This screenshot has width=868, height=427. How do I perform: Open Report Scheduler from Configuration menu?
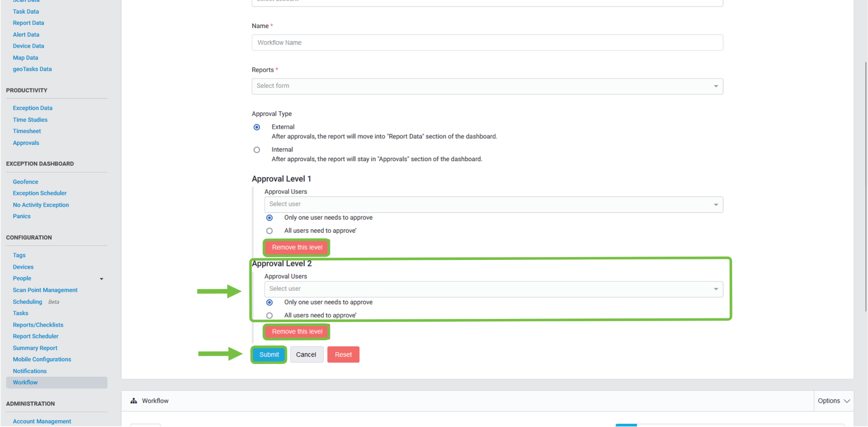[36, 336]
